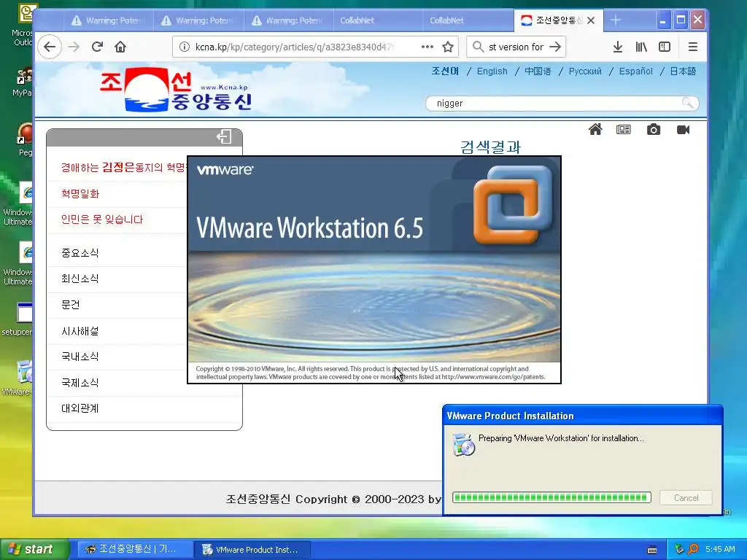Click magnifier icon in Firefox search box
Viewport: 747px width, 560px height.
[x=478, y=47]
